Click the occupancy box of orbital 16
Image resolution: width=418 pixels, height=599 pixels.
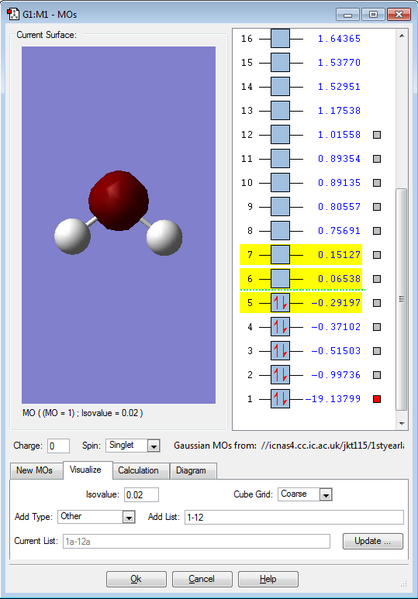pos(280,39)
